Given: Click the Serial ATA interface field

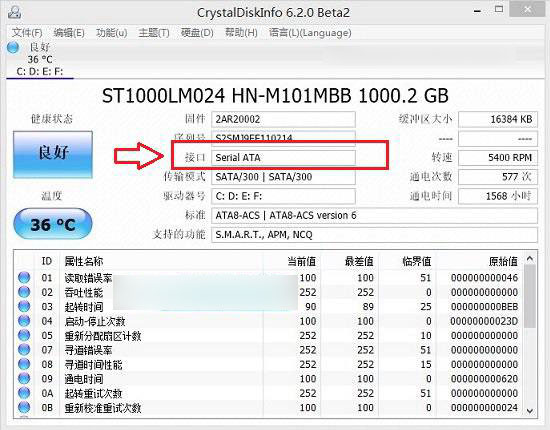Looking at the screenshot, I should click(x=283, y=157).
